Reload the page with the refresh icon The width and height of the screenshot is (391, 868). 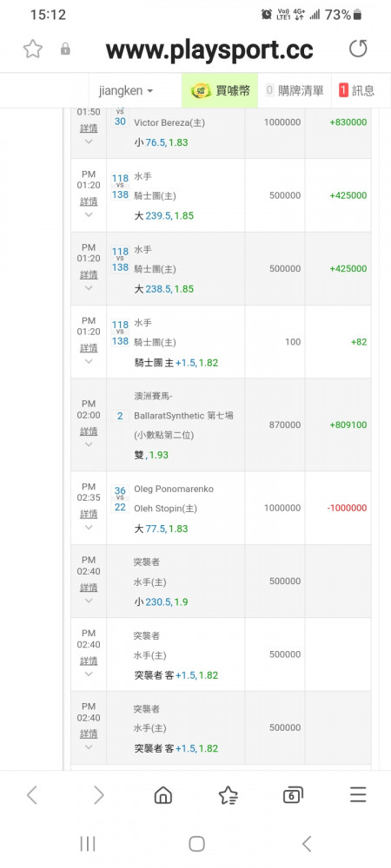(358, 49)
